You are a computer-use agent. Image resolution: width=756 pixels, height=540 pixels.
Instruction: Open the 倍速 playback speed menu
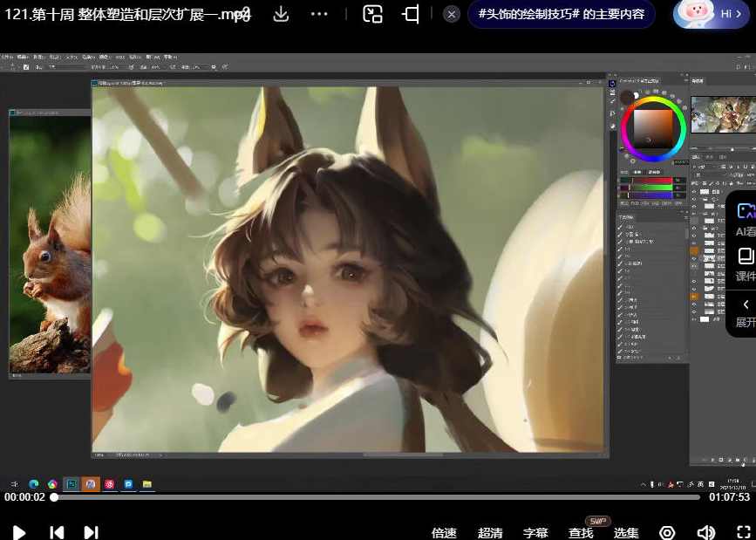pos(443,532)
